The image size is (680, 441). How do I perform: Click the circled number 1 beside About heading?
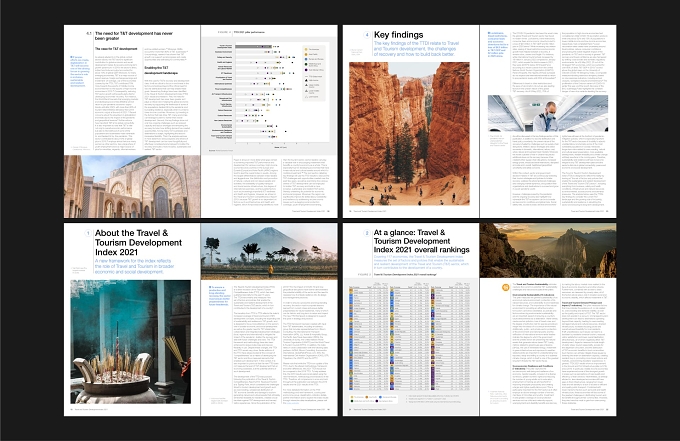coord(88,233)
